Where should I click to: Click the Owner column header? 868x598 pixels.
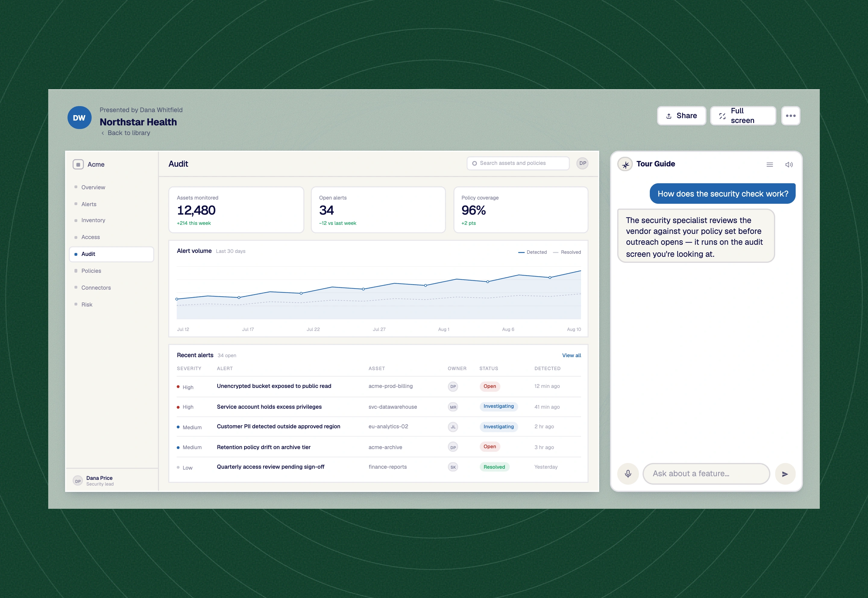[x=457, y=369]
